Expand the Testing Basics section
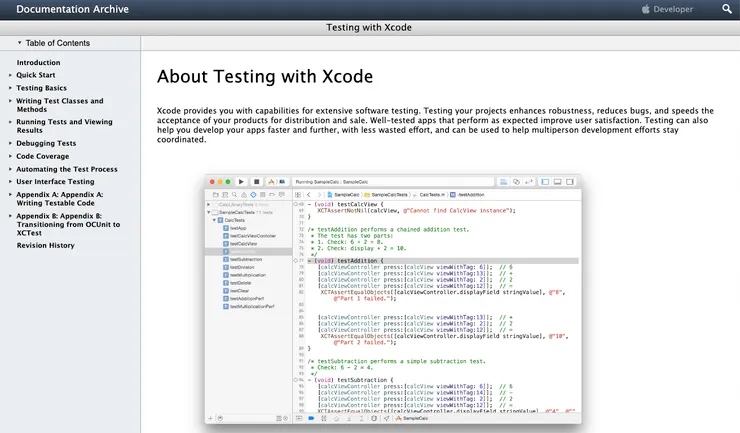The width and height of the screenshot is (740, 433). coord(10,88)
